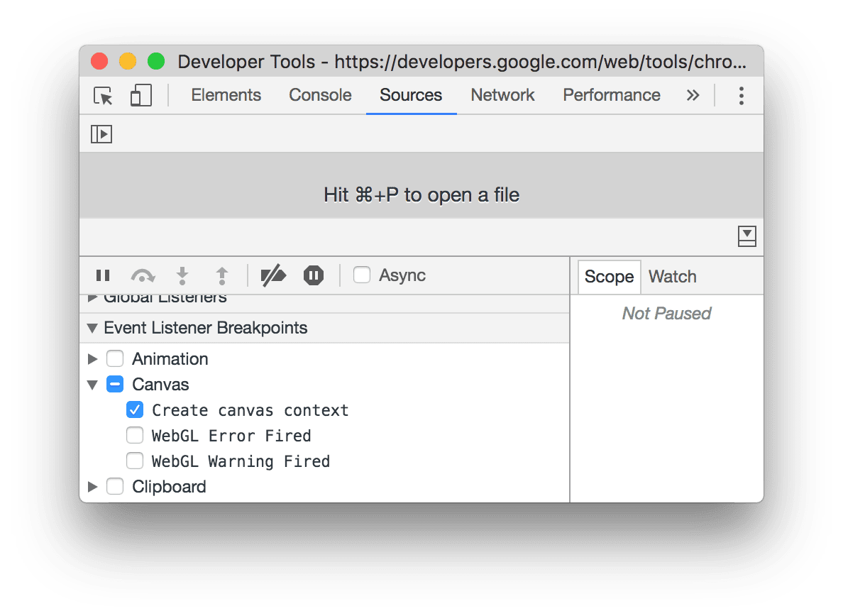Enable pause on exceptions
Screen dimensions: 843x616
point(312,275)
